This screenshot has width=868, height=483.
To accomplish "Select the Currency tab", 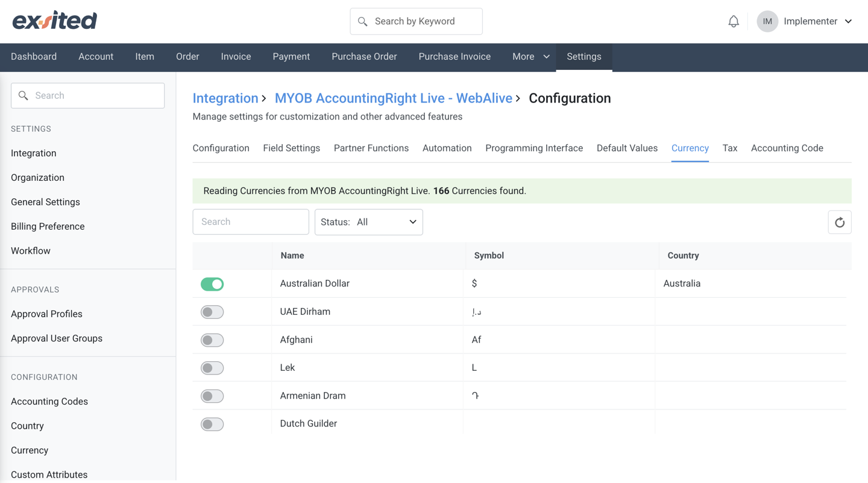I will [x=690, y=148].
